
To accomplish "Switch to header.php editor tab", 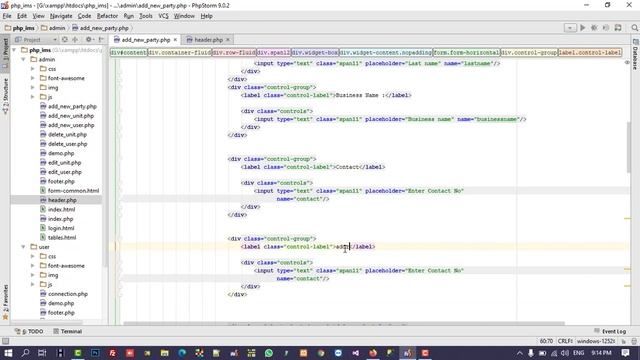I will pos(208,40).
